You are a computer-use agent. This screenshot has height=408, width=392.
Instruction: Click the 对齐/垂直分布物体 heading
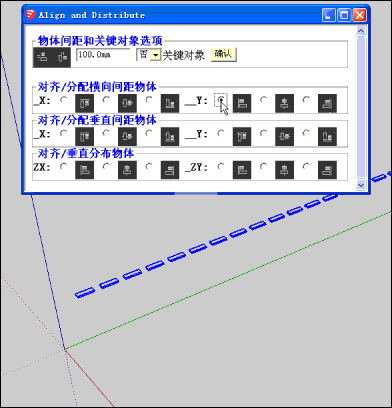point(86,153)
